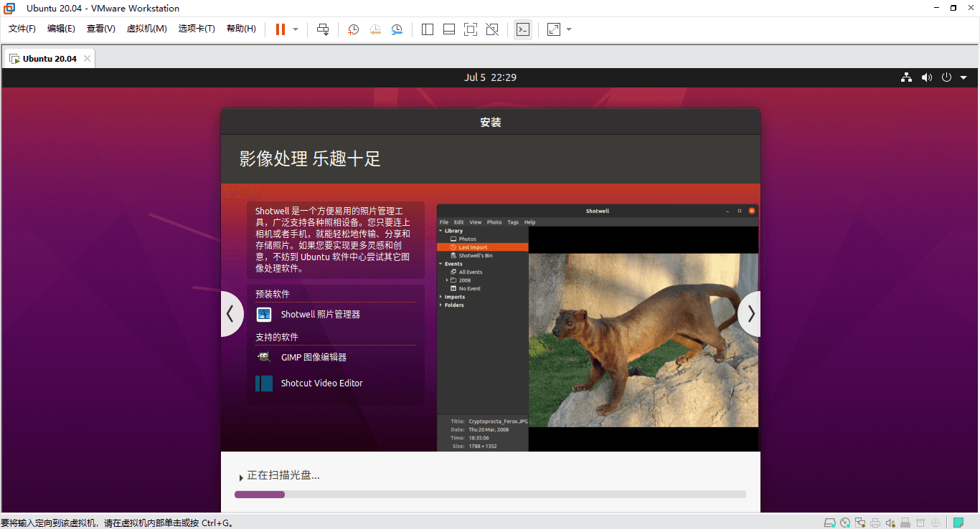Open the 编辑(E) menu
The width and height of the screenshot is (980, 529).
coord(61,29)
